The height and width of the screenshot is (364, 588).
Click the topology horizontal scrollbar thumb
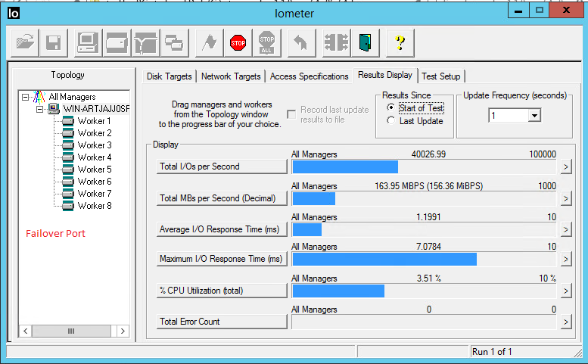[71, 331]
